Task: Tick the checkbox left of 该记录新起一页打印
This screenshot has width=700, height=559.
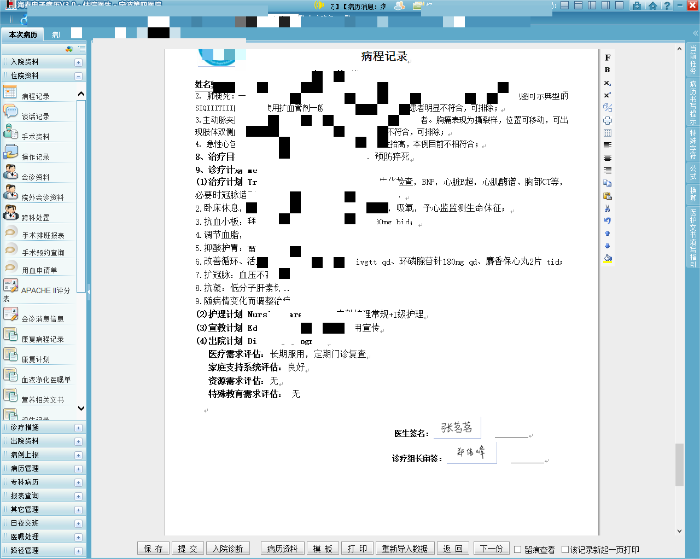Action: [x=565, y=549]
